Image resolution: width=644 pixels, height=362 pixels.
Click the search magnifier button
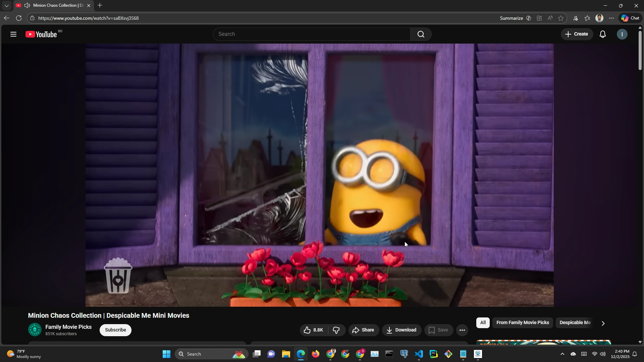[421, 34]
